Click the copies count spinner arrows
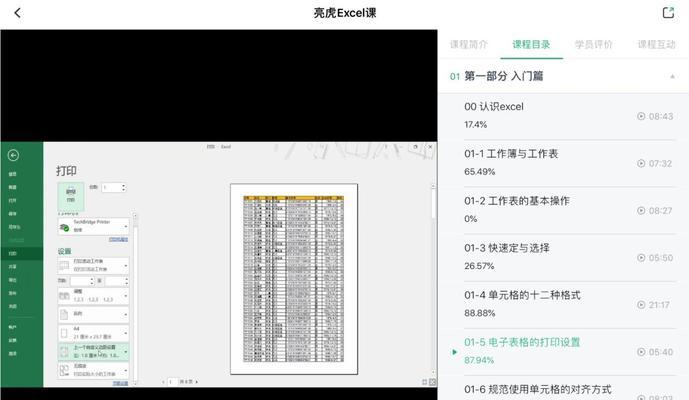This screenshot has height=400, width=689. [123, 188]
